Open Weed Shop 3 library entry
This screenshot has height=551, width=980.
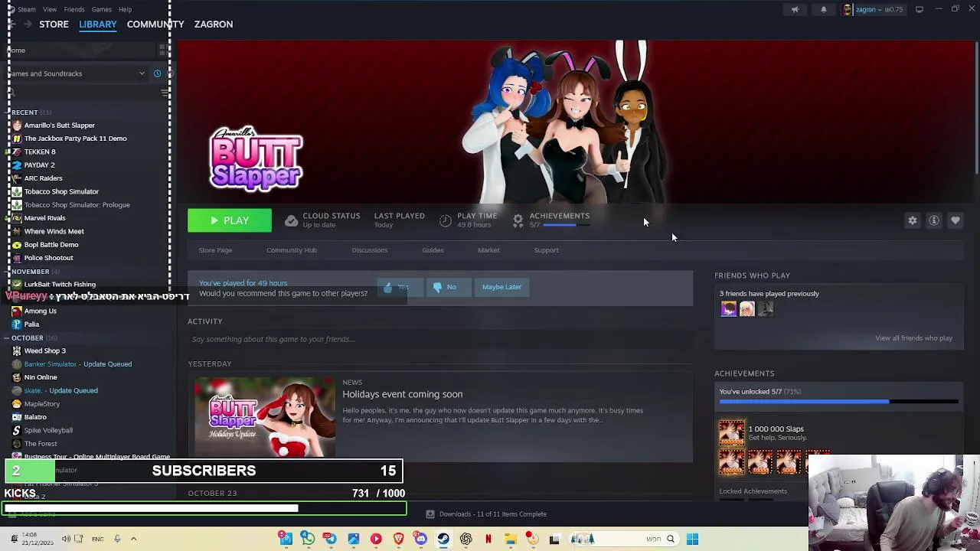pyautogui.click(x=44, y=350)
